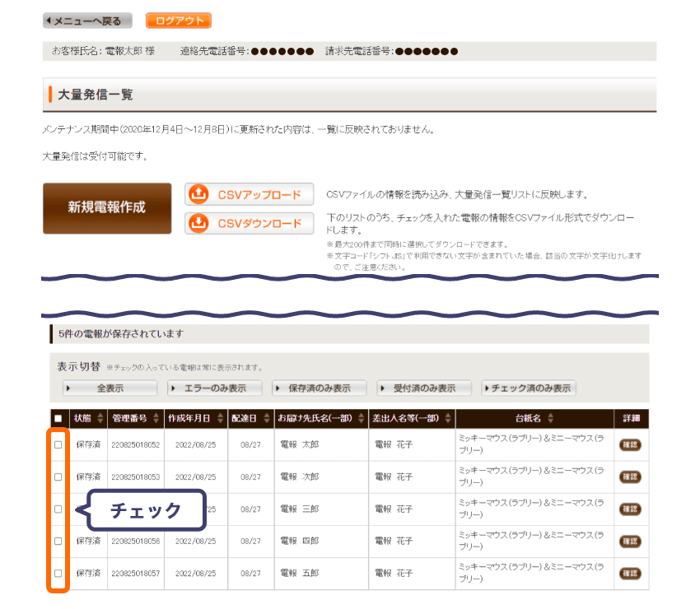
Task: Check the row for 電報 四郎
Action: (58, 542)
